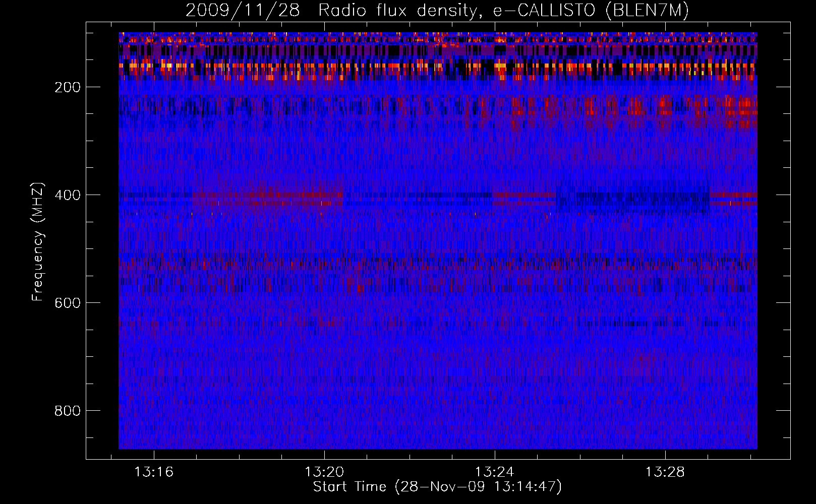Click the plot title mentioning e-CALLISTO (BLEN7M)

[x=437, y=10]
